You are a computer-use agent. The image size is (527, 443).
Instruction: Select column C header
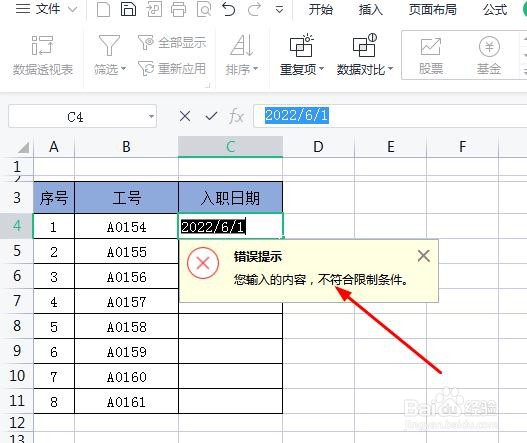230,147
